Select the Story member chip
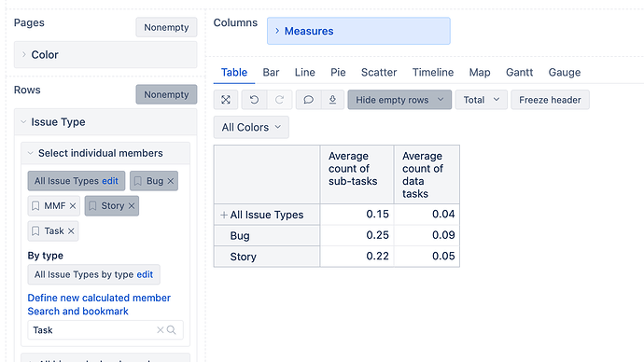Image resolution: width=644 pixels, height=362 pixels. tap(113, 206)
